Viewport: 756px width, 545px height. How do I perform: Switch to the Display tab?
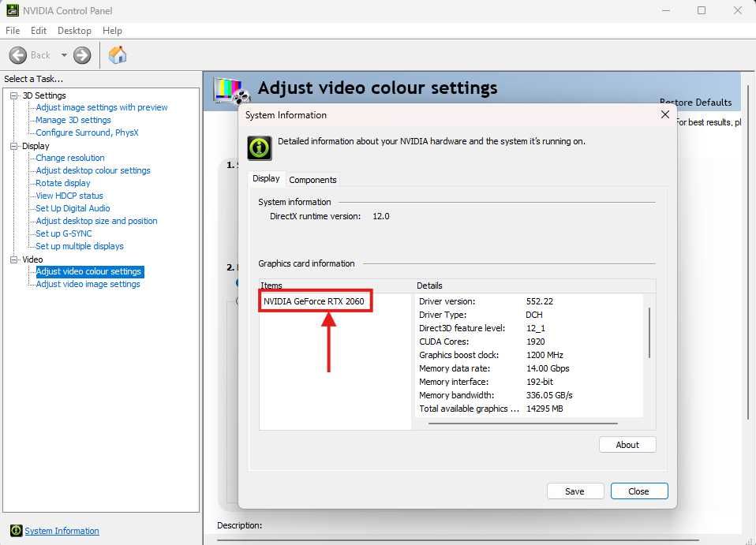click(266, 179)
